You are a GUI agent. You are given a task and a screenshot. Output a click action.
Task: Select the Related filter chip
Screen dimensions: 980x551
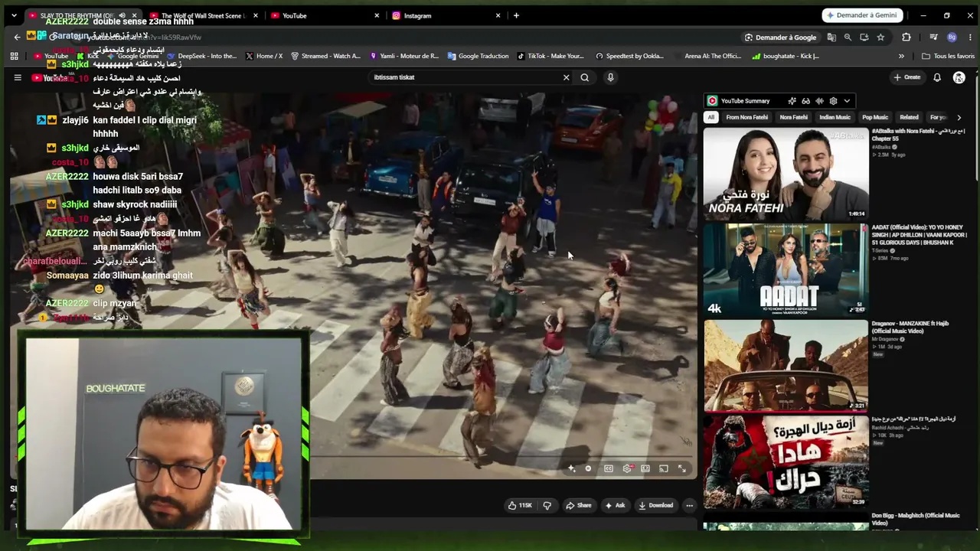pos(909,117)
